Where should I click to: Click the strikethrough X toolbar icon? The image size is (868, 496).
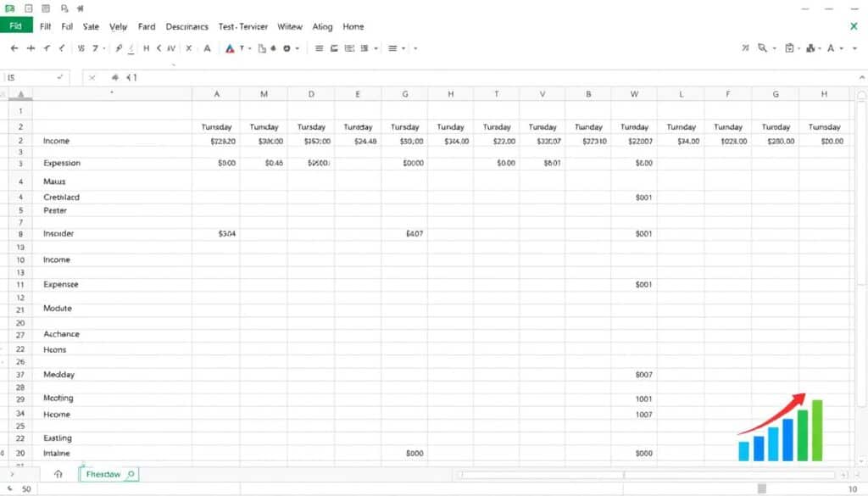[189, 48]
